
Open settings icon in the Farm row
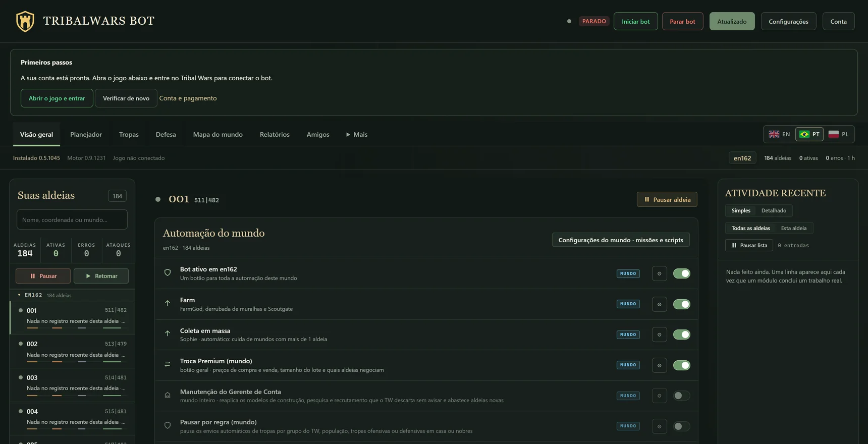659,304
